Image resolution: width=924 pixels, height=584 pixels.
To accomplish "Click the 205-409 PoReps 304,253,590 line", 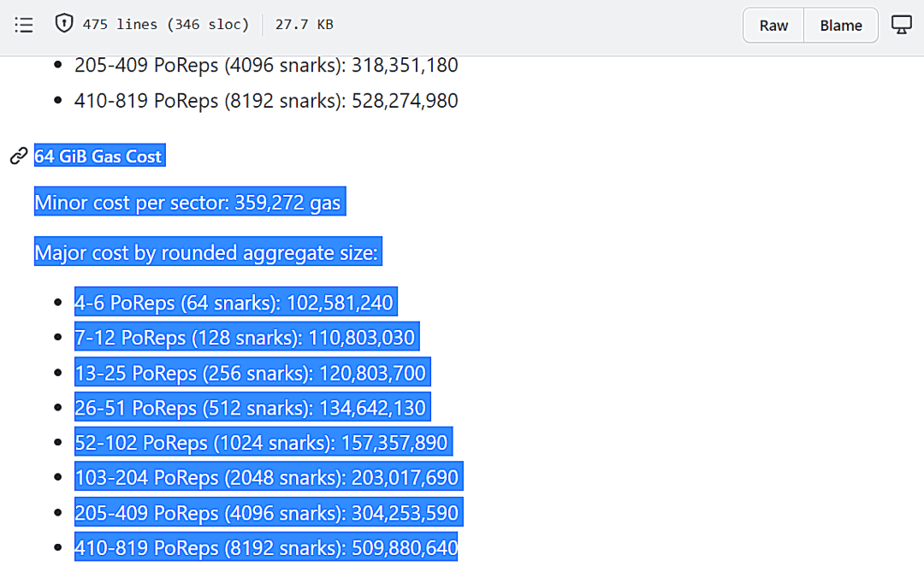I will 267,513.
